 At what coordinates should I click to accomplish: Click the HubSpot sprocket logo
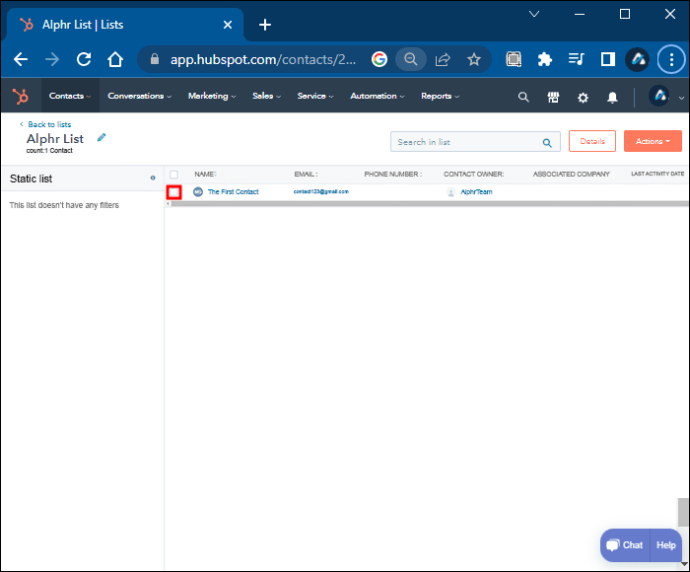pos(19,97)
